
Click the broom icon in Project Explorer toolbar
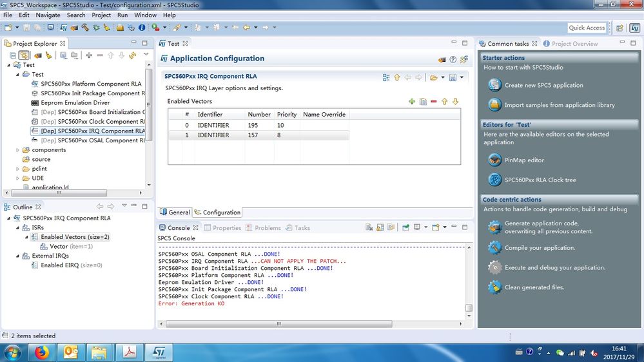tap(49, 55)
